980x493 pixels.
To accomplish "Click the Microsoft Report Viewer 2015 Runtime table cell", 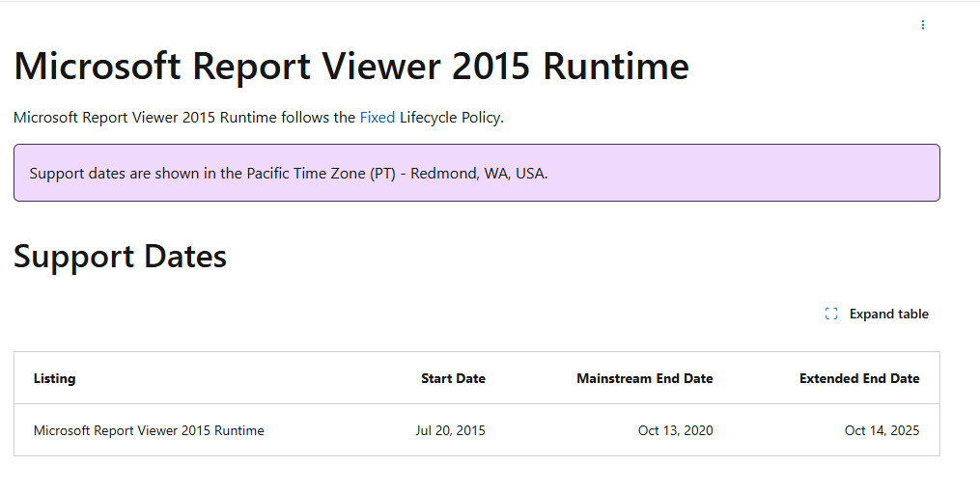I will coord(149,430).
